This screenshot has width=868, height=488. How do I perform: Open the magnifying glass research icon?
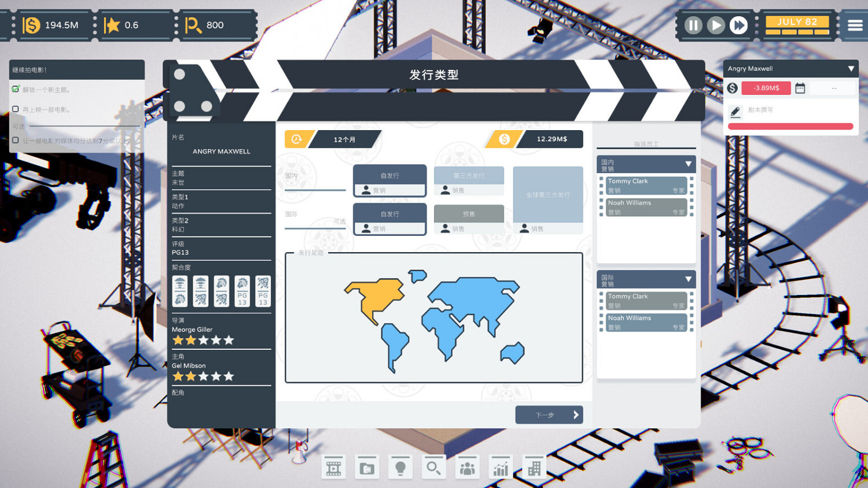[433, 468]
